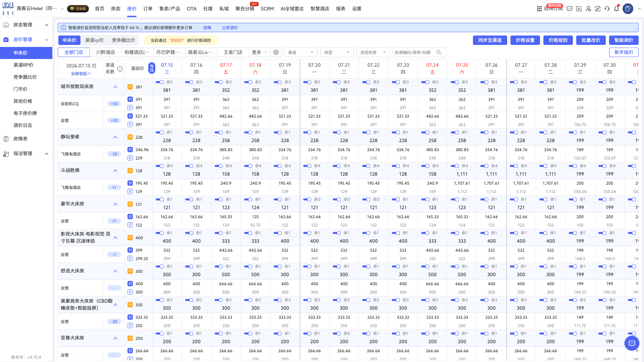Click the 房情表 sidebar icon
The height and width of the screenshot is (362, 644).
6,139
